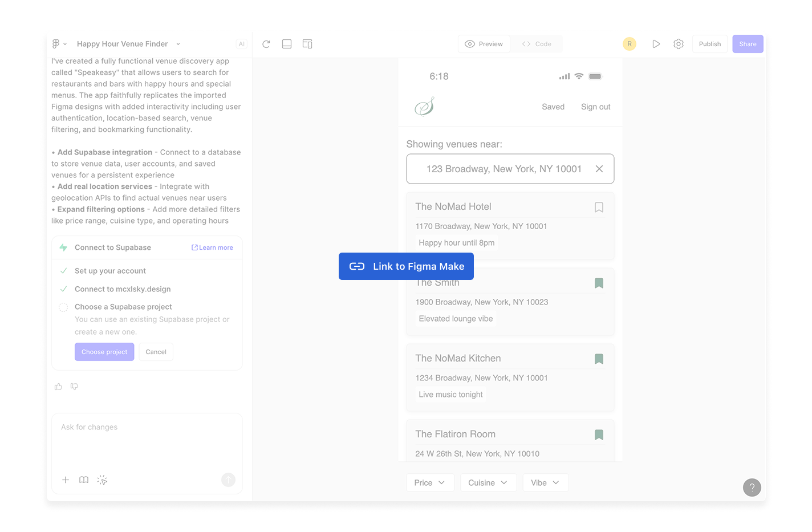This screenshot has width=812, height=532.
Task: Refresh the app preview
Action: [x=266, y=43]
